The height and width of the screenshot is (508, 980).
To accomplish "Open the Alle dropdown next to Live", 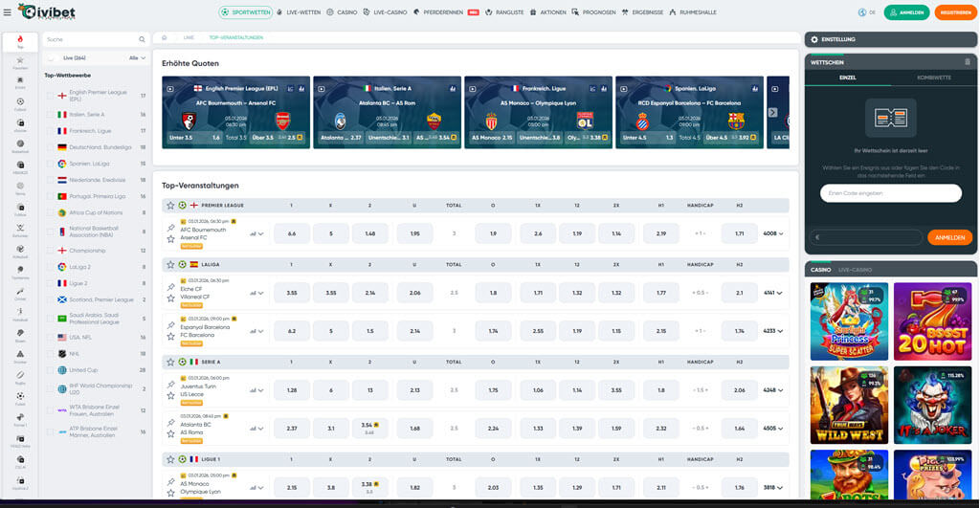I will click(x=137, y=58).
